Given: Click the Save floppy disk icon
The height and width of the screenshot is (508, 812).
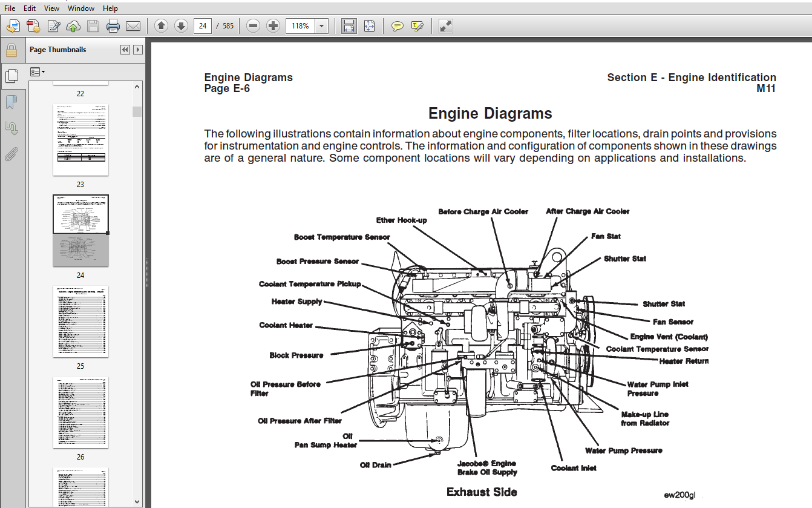Looking at the screenshot, I should (x=93, y=26).
